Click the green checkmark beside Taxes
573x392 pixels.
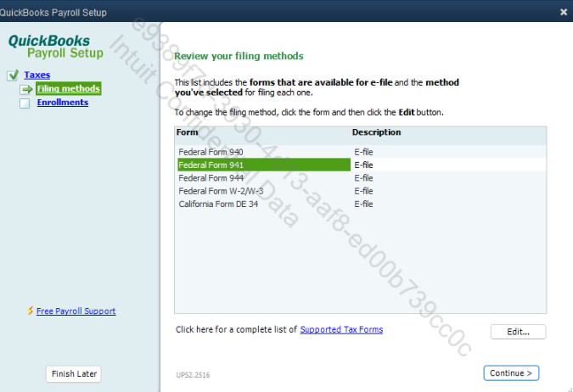pos(13,75)
